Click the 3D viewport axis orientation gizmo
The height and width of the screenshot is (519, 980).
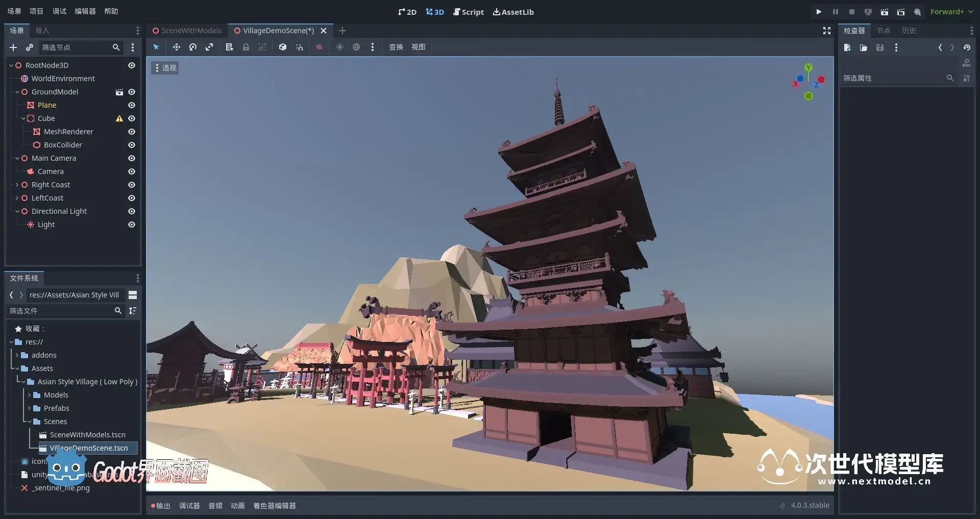(808, 82)
